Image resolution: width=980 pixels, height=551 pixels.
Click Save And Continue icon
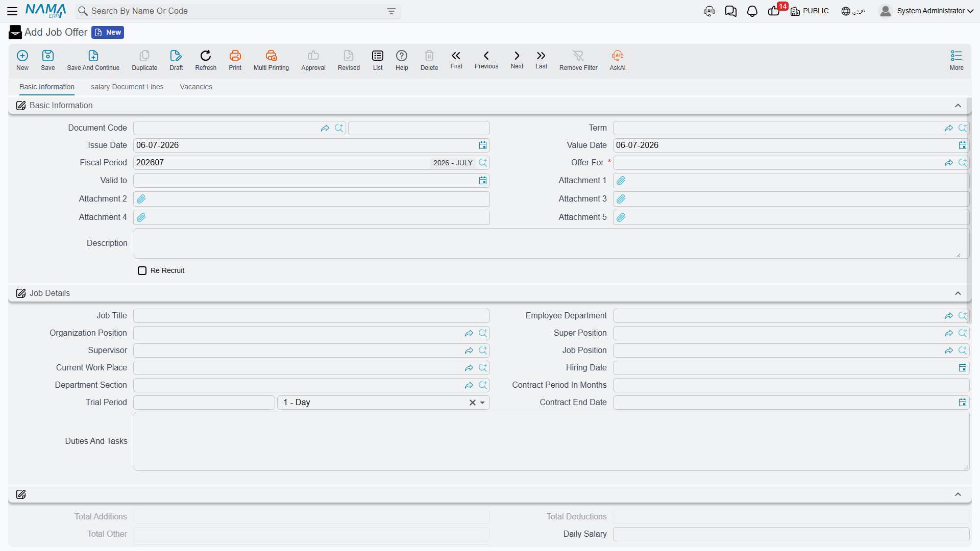click(x=93, y=56)
